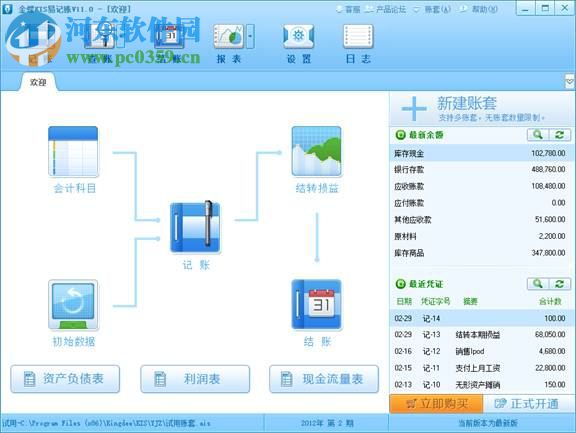576x433 pixels.
Task: Collapse the 最近凭证 section
Action: 400,284
